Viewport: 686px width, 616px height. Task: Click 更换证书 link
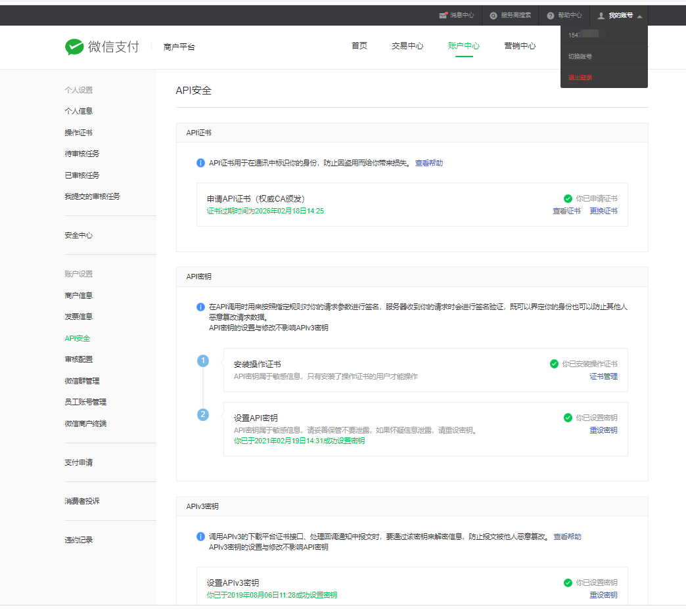pyautogui.click(x=603, y=211)
